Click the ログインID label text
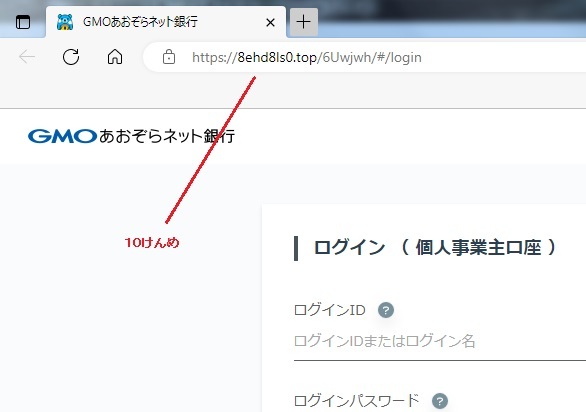 click(330, 310)
